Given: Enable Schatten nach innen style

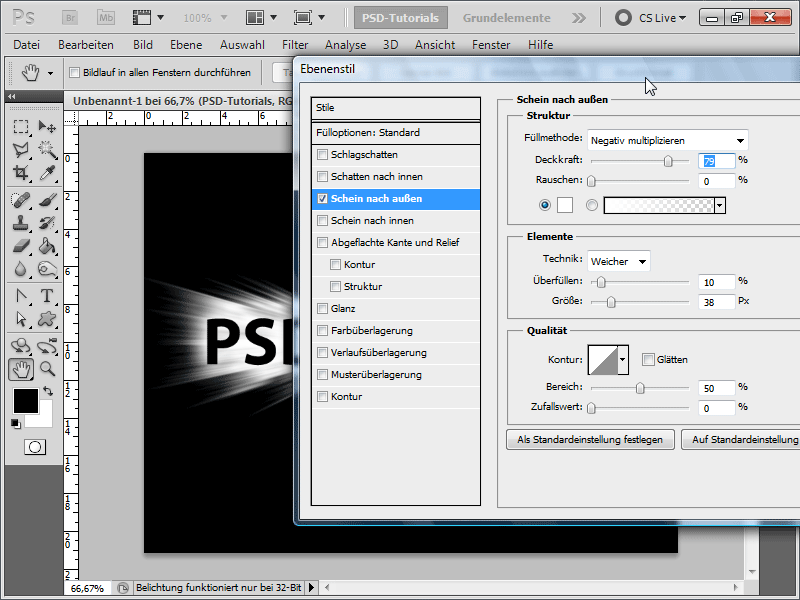Looking at the screenshot, I should point(322,177).
